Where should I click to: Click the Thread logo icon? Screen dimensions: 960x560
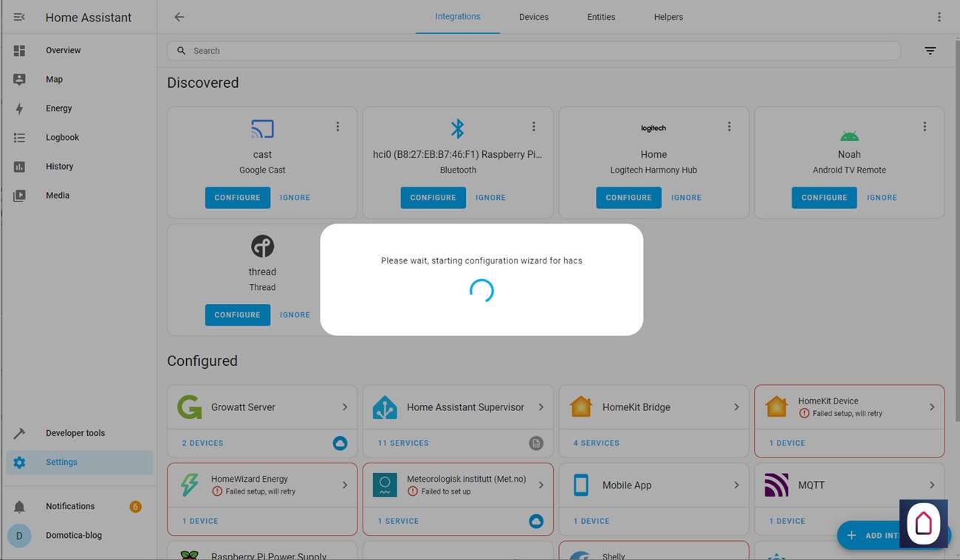pyautogui.click(x=262, y=246)
